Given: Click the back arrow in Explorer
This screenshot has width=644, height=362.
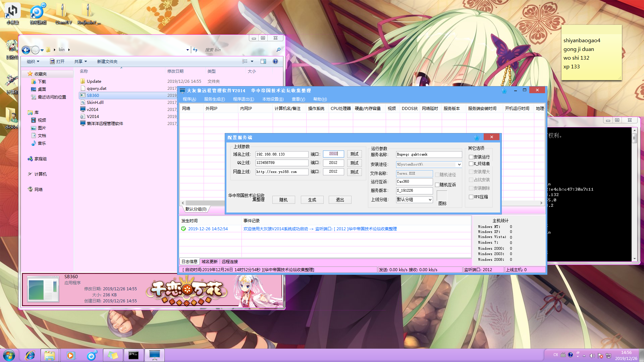Looking at the screenshot, I should (x=26, y=50).
